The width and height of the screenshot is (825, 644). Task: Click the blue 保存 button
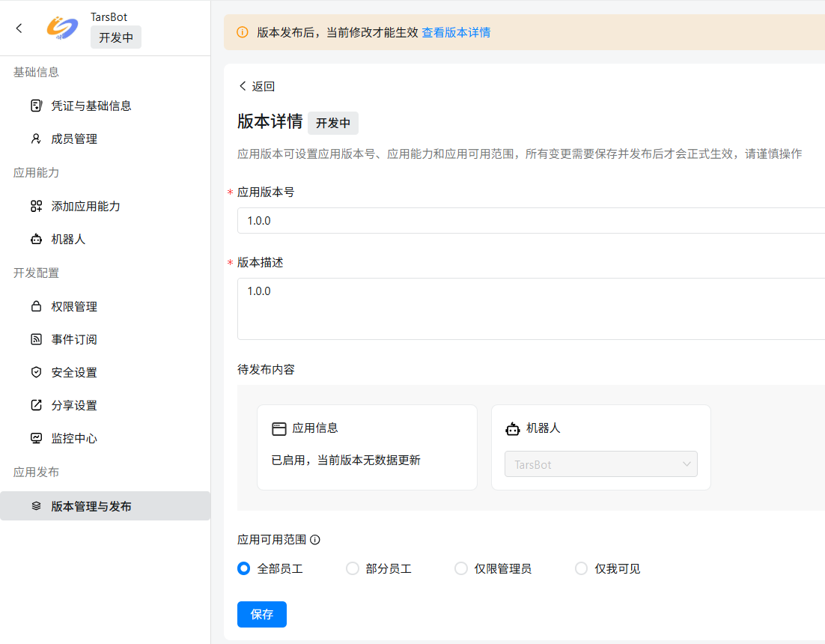pos(261,614)
